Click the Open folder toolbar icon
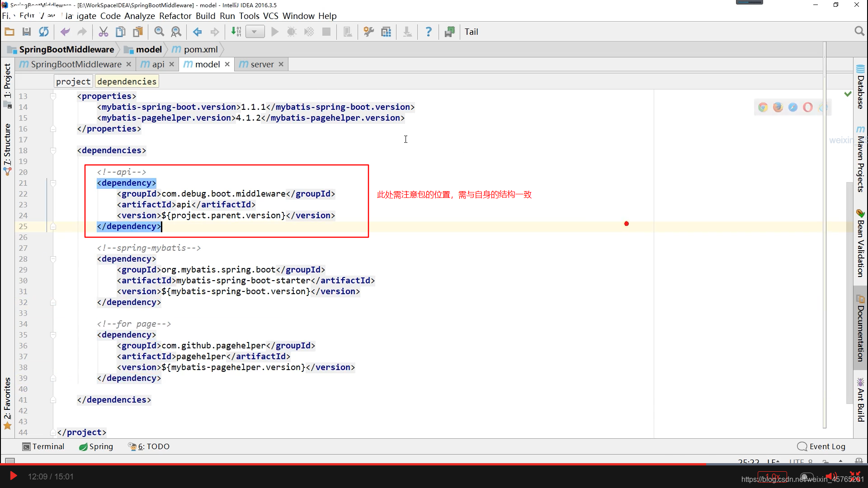This screenshot has height=488, width=868. click(9, 32)
